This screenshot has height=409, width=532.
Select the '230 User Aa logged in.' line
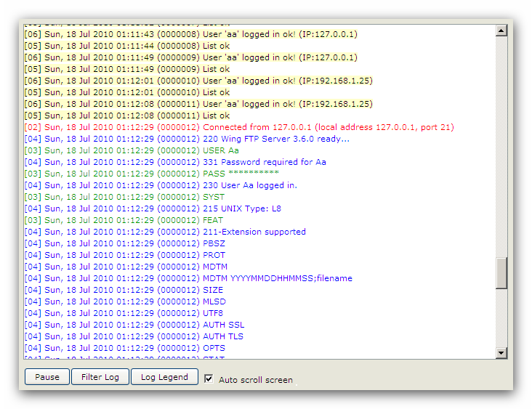pyautogui.click(x=161, y=185)
